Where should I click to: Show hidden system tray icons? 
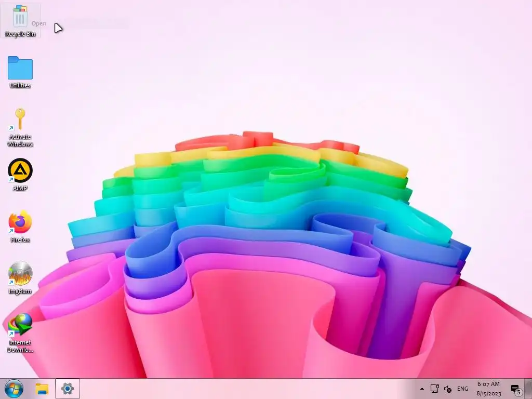(422, 389)
